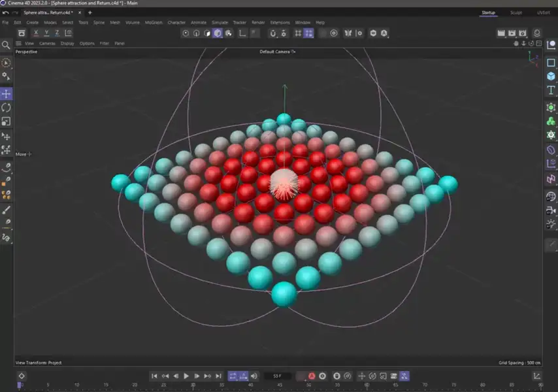Switch to the Sculpt layout tab
Viewport: 558px width, 392px height.
(516, 12)
